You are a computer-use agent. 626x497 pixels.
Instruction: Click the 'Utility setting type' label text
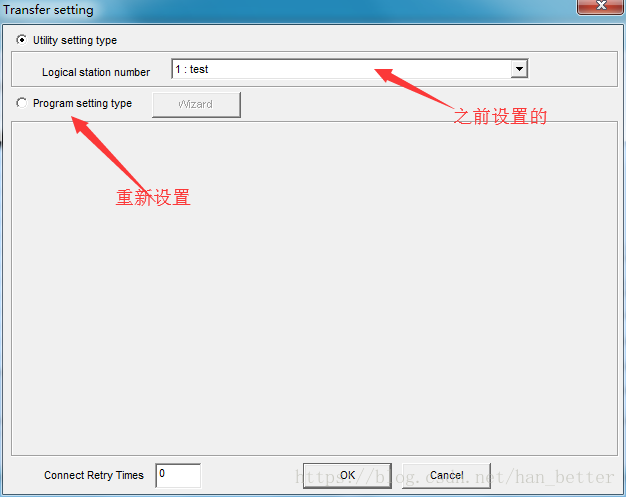75,40
